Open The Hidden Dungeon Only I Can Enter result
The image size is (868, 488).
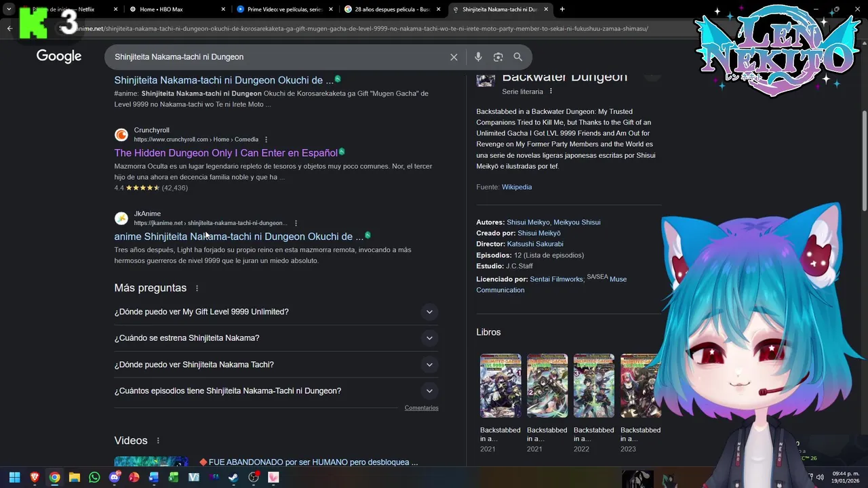226,153
